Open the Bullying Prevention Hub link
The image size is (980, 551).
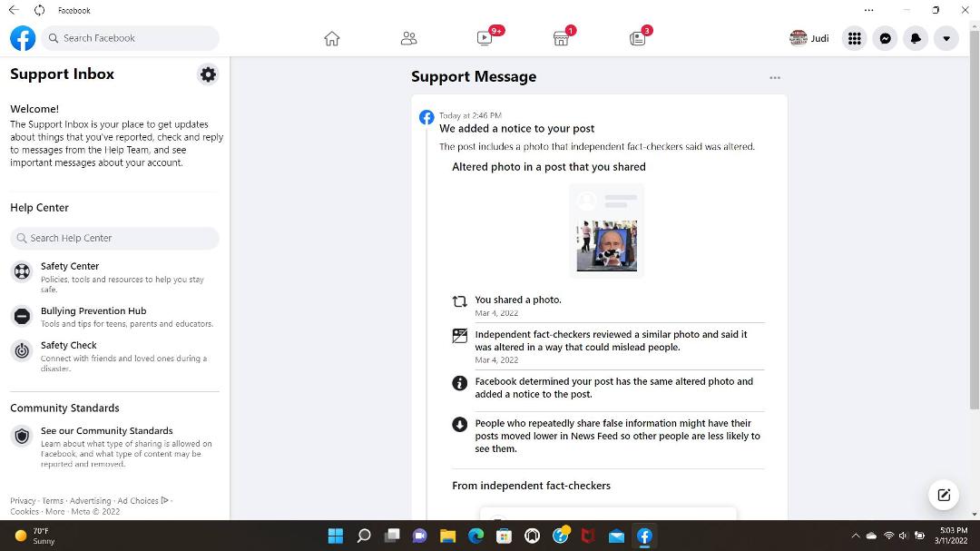click(115, 317)
